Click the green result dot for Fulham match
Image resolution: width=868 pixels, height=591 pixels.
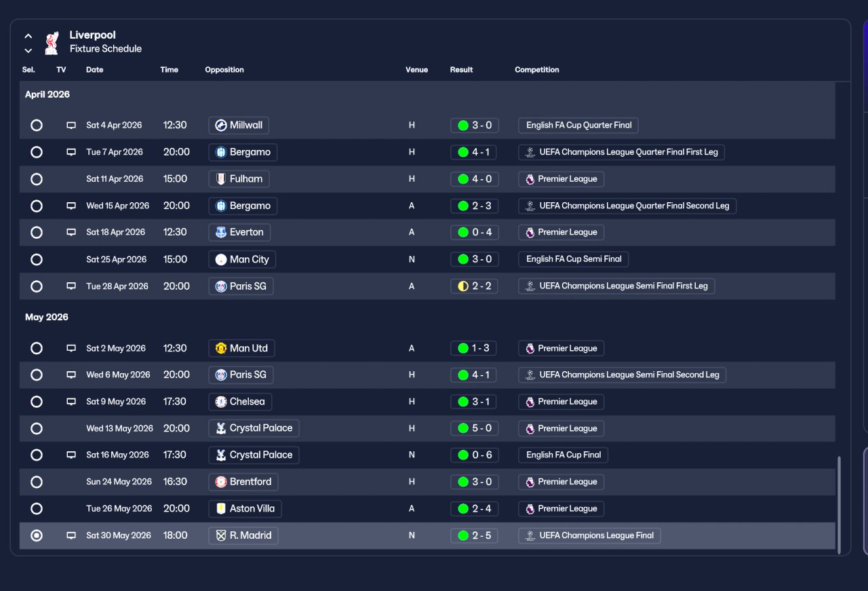pos(463,179)
